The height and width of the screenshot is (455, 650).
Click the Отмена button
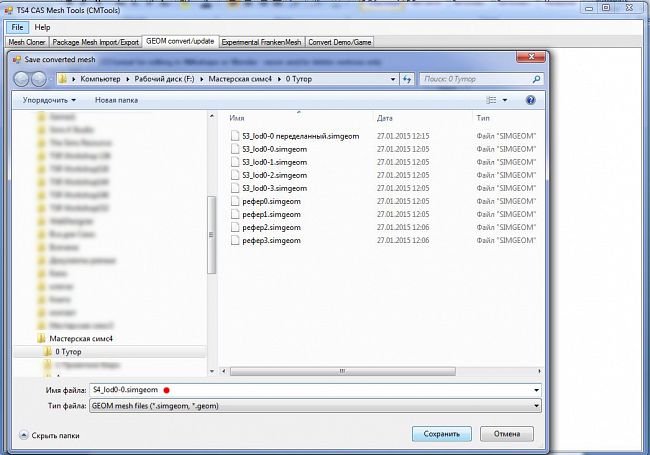click(506, 434)
